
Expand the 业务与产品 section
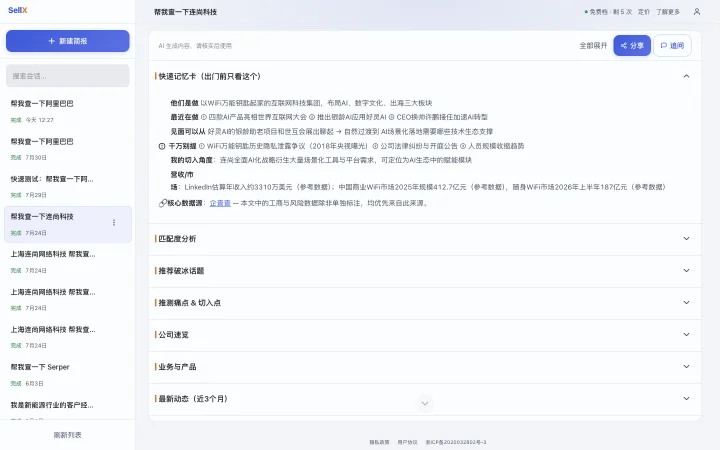[x=686, y=366]
